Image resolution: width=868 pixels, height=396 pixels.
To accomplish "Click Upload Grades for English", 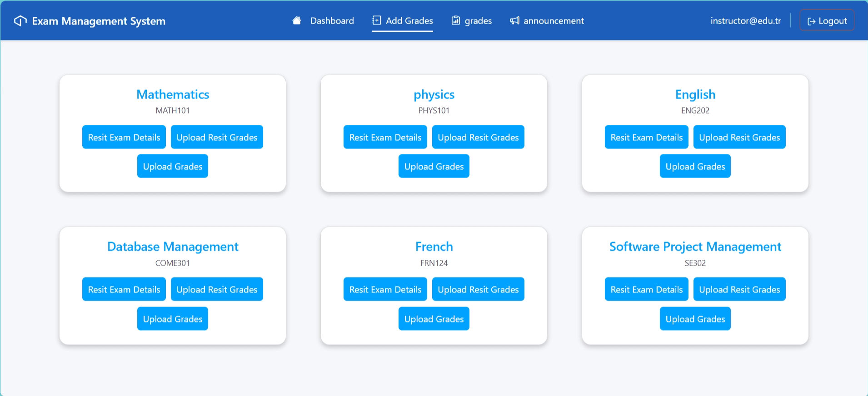I will (695, 166).
